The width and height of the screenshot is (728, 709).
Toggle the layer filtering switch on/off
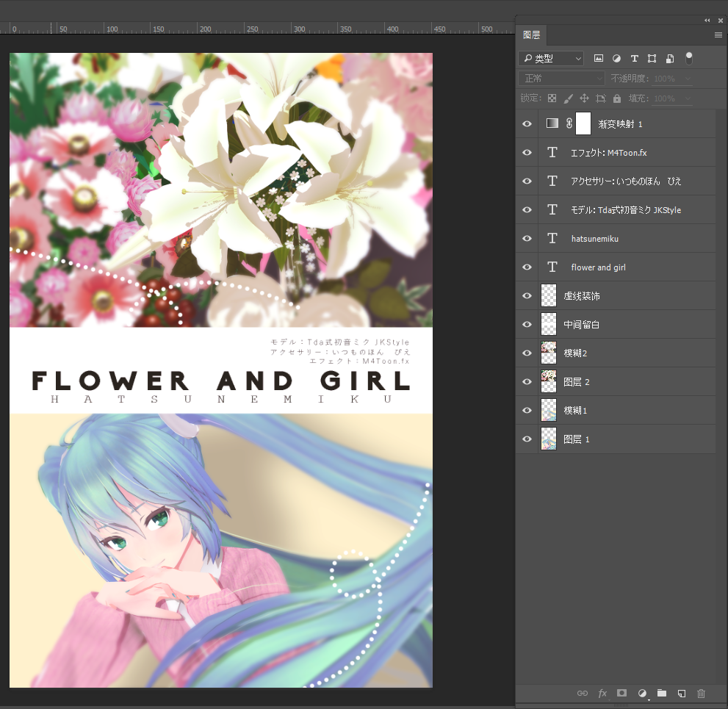coord(689,58)
